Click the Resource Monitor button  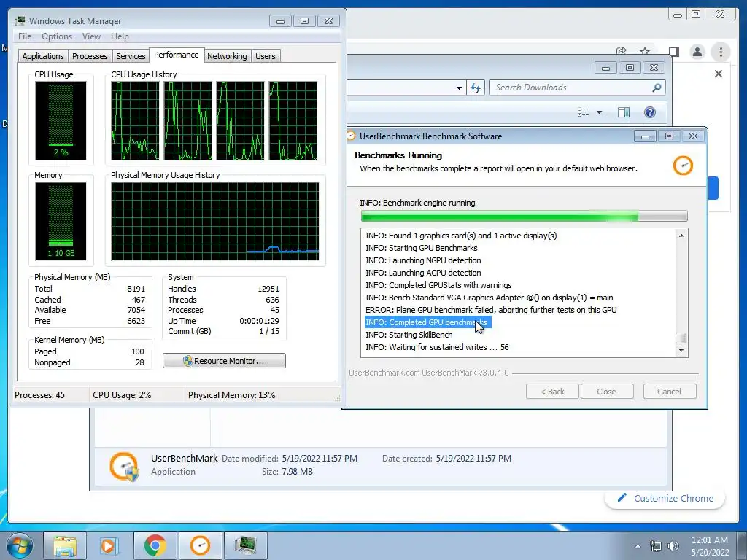(x=224, y=360)
